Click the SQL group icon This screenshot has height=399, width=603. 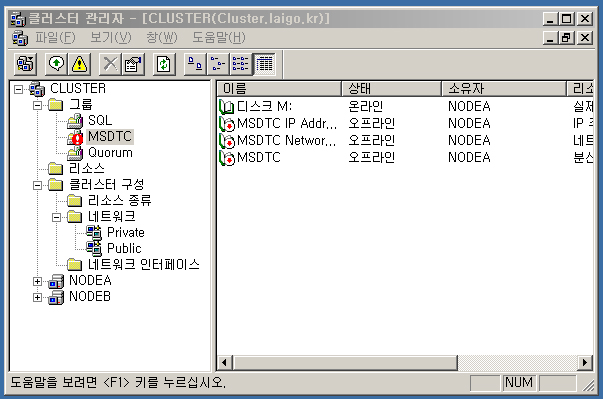[x=75, y=121]
